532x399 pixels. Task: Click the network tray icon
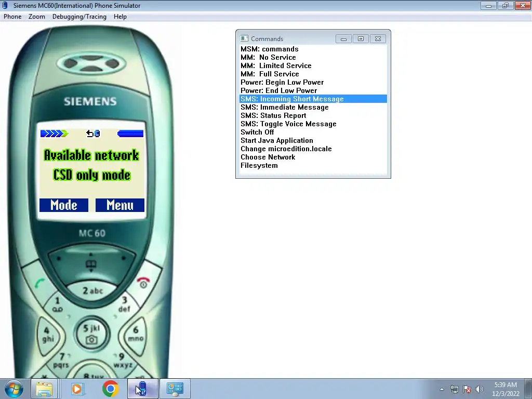pyautogui.click(x=454, y=389)
